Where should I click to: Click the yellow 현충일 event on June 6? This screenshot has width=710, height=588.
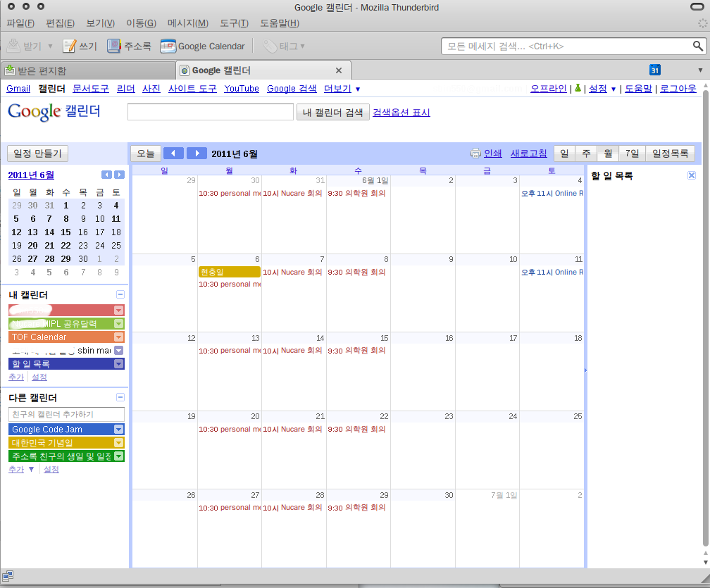(x=230, y=272)
